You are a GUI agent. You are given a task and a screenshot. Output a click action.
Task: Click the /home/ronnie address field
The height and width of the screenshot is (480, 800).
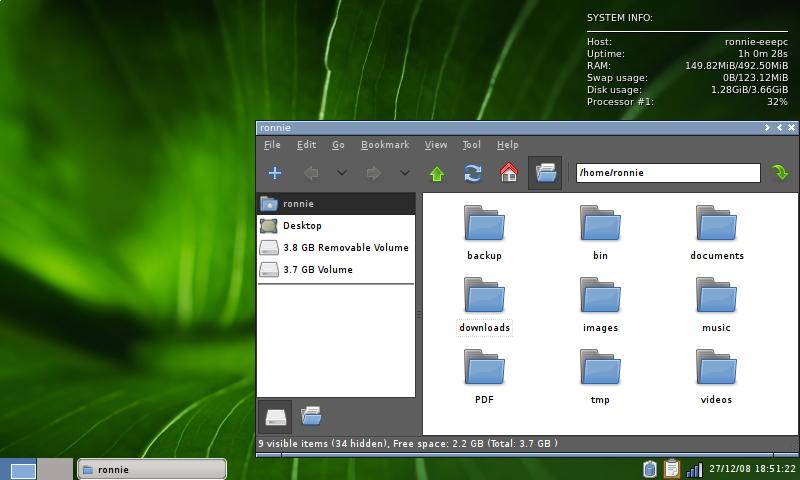(667, 173)
